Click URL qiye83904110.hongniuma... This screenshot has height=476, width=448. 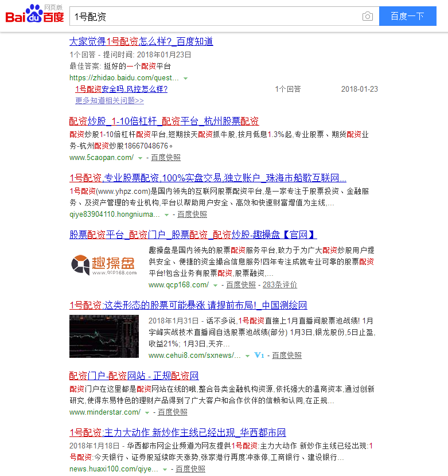pos(115,214)
